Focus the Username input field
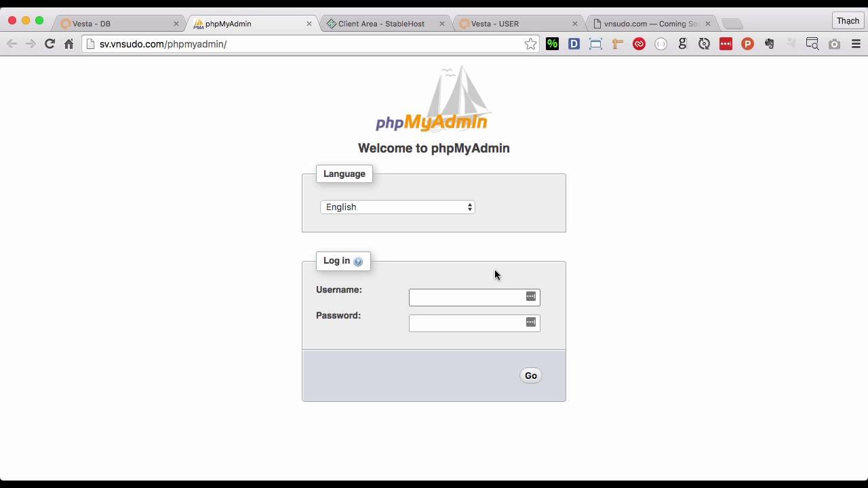This screenshot has height=488, width=868. pyautogui.click(x=475, y=297)
